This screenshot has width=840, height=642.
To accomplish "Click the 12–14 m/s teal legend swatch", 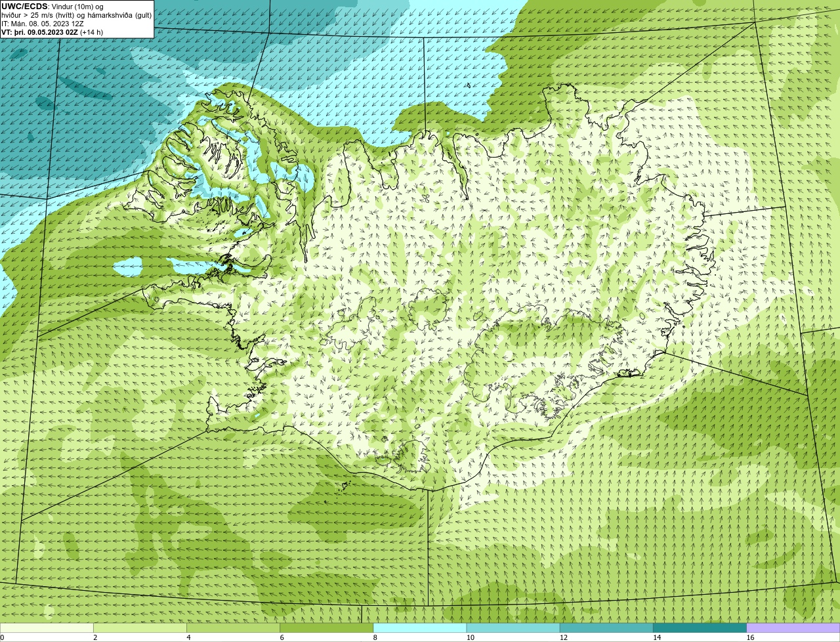I will [606, 628].
